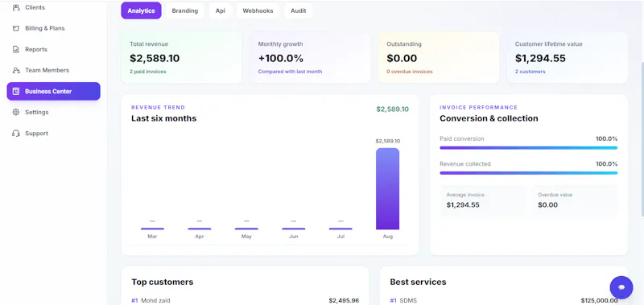This screenshot has width=644, height=305.
Task: Click Customer lifetime value $1,294.55
Action: 540,58
